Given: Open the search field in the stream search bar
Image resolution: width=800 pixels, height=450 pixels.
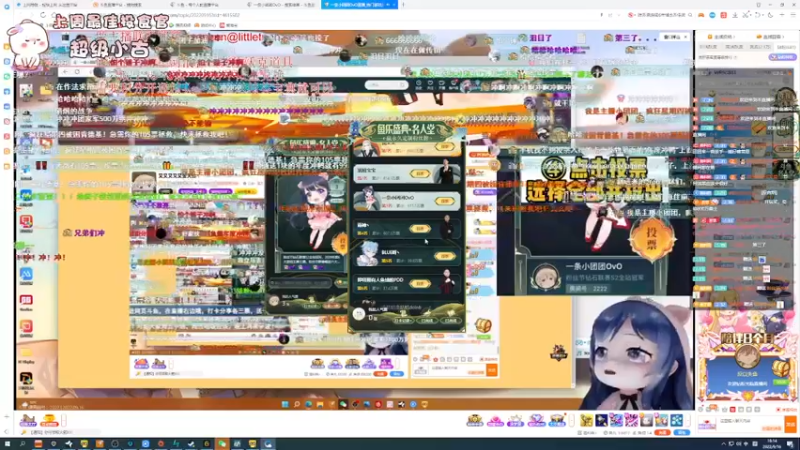Looking at the screenshot, I should (x=385, y=85).
